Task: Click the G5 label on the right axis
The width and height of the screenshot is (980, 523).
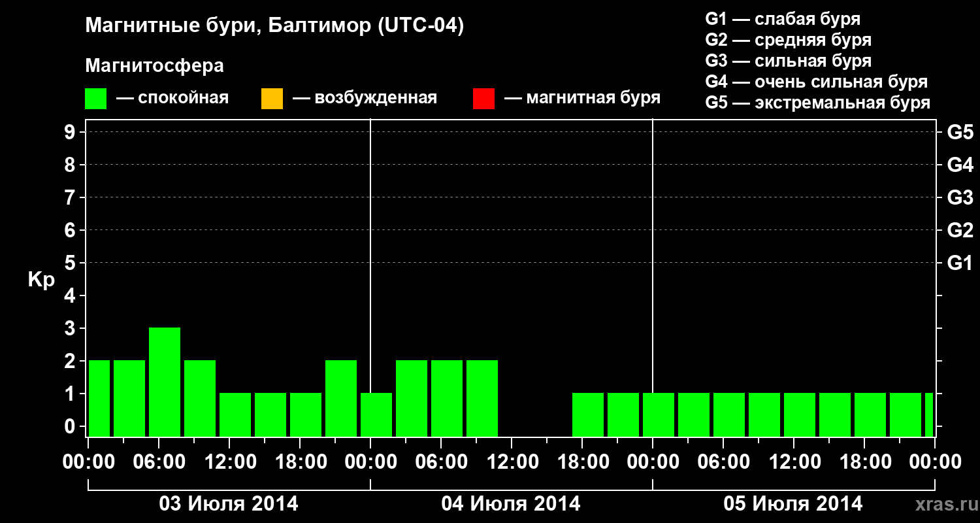Action: pyautogui.click(x=960, y=132)
